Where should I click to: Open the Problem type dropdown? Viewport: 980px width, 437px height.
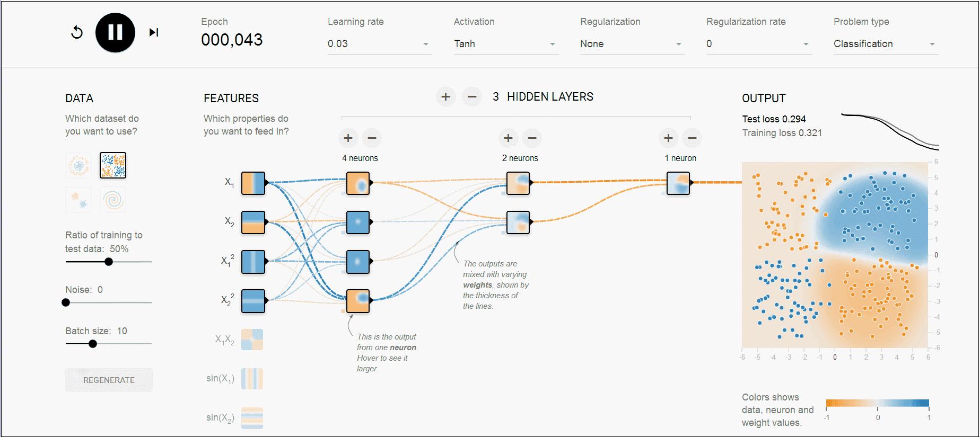(885, 44)
